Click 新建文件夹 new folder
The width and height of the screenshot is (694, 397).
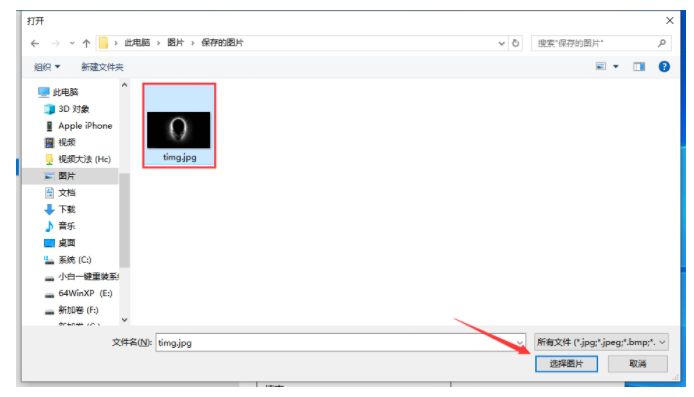pos(102,67)
